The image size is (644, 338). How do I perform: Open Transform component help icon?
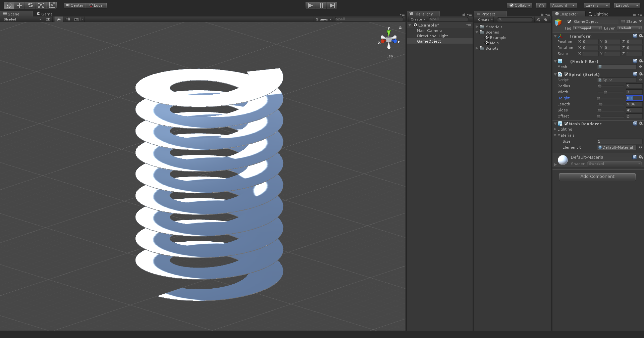pyautogui.click(x=635, y=36)
